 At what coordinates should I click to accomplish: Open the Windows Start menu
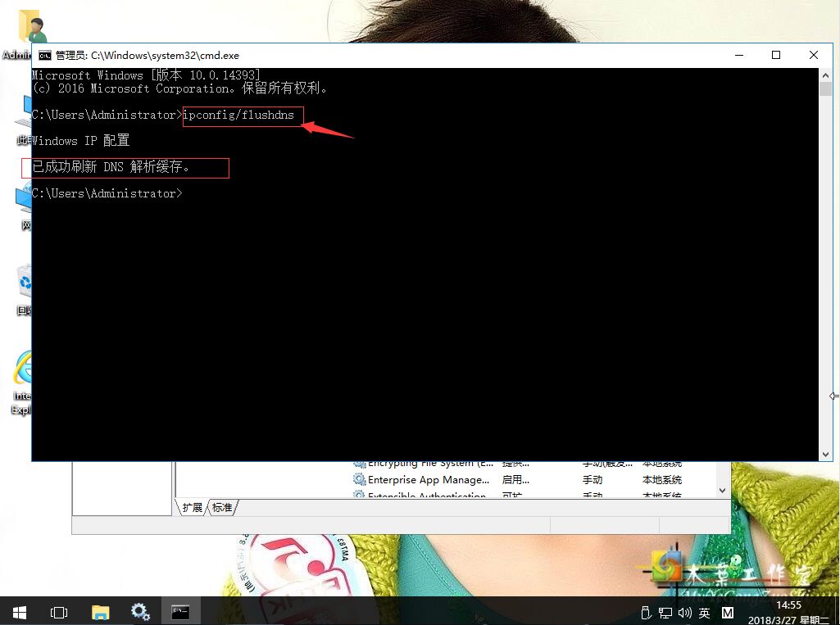[20, 612]
